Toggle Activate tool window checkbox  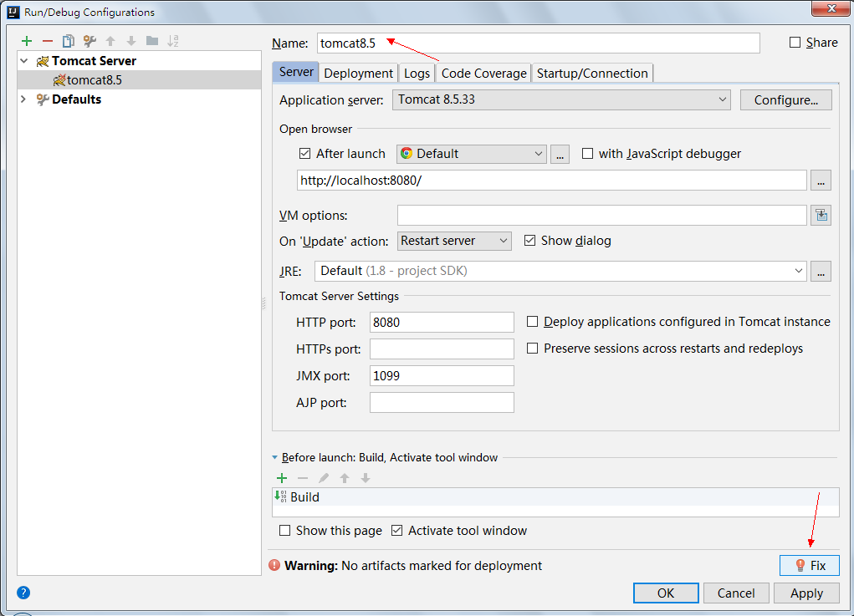pos(397,531)
